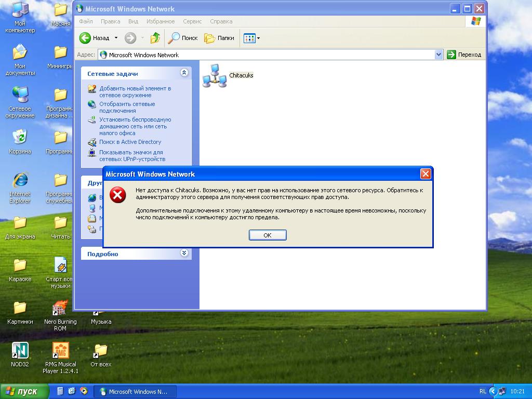Open the Караоке folder

[x=20, y=270]
